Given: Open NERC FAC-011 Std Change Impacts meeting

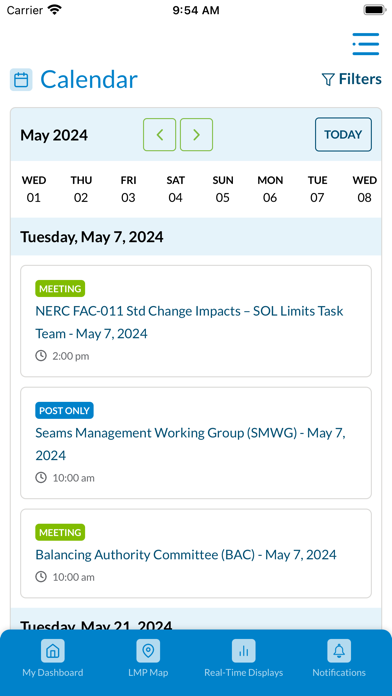Looking at the screenshot, I should (x=196, y=321).
